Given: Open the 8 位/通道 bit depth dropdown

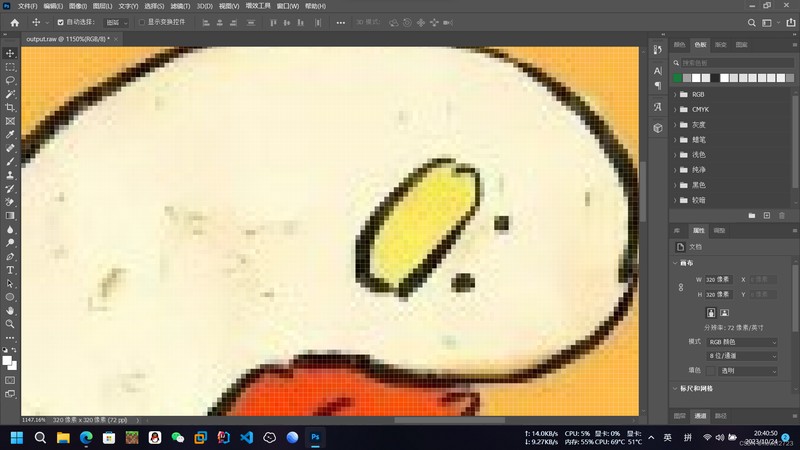Looking at the screenshot, I should pyautogui.click(x=742, y=356).
